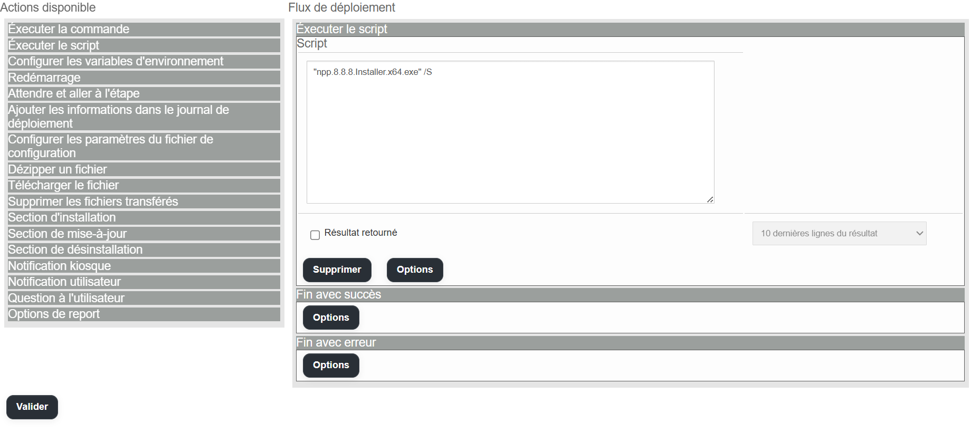Choose 'Section d'installation' item
The height and width of the screenshot is (432, 980).
143,218
